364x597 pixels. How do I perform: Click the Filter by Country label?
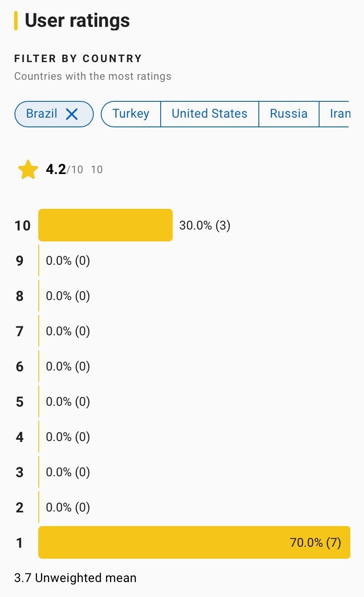click(78, 59)
